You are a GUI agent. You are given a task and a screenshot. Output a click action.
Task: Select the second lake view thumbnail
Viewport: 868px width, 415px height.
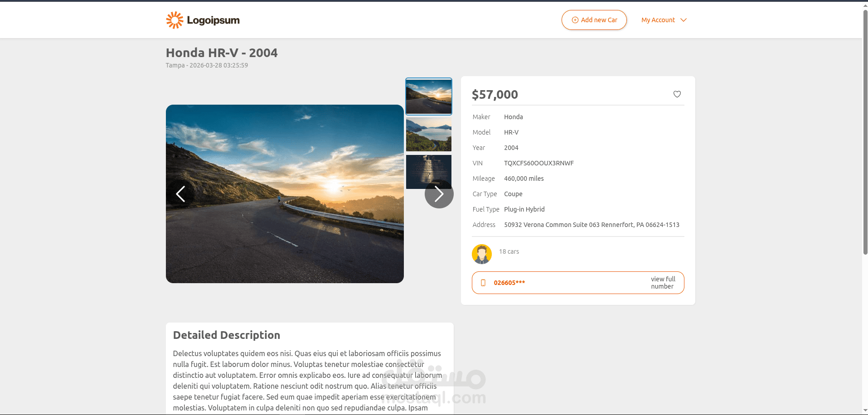(428, 135)
